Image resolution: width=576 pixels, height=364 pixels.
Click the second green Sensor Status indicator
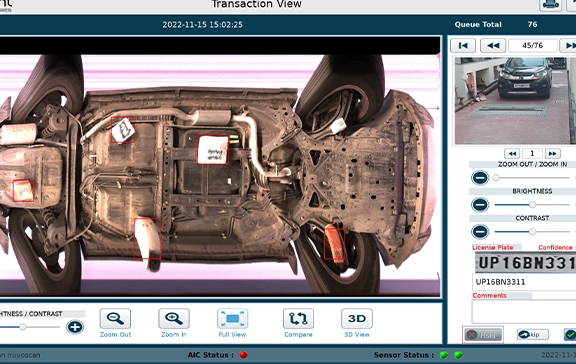coord(458,355)
